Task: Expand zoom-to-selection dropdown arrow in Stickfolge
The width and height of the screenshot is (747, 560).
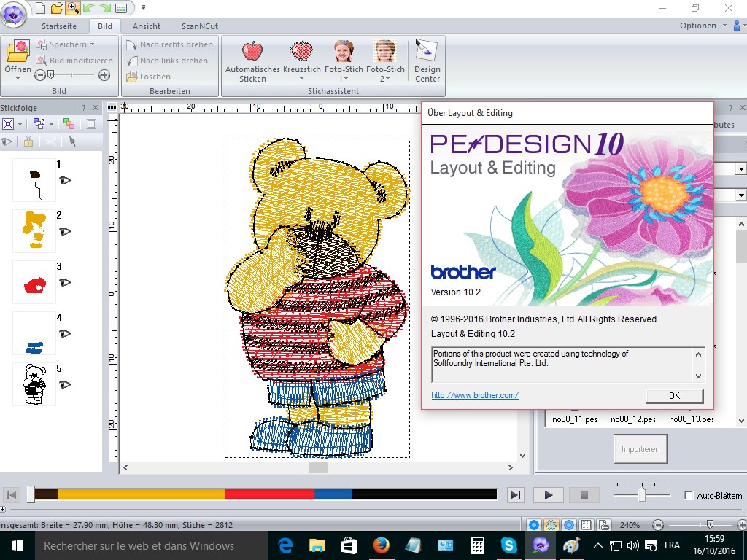Action: coord(20,124)
